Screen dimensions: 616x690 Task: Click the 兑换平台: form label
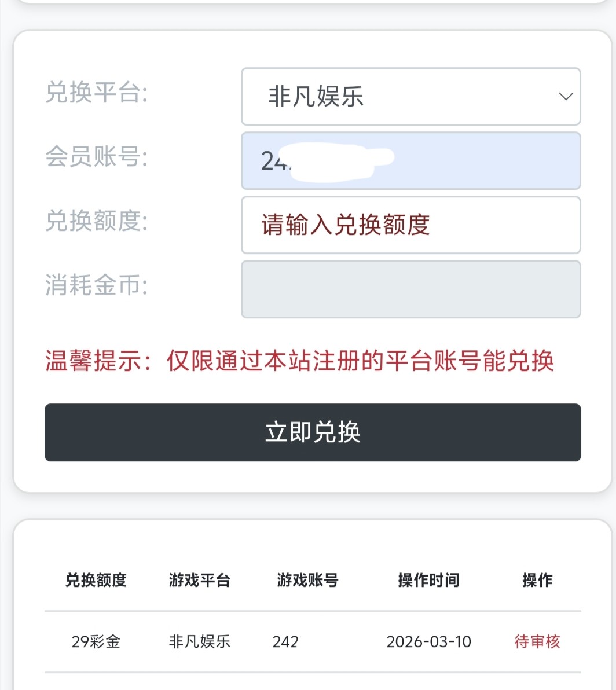pyautogui.click(x=96, y=93)
